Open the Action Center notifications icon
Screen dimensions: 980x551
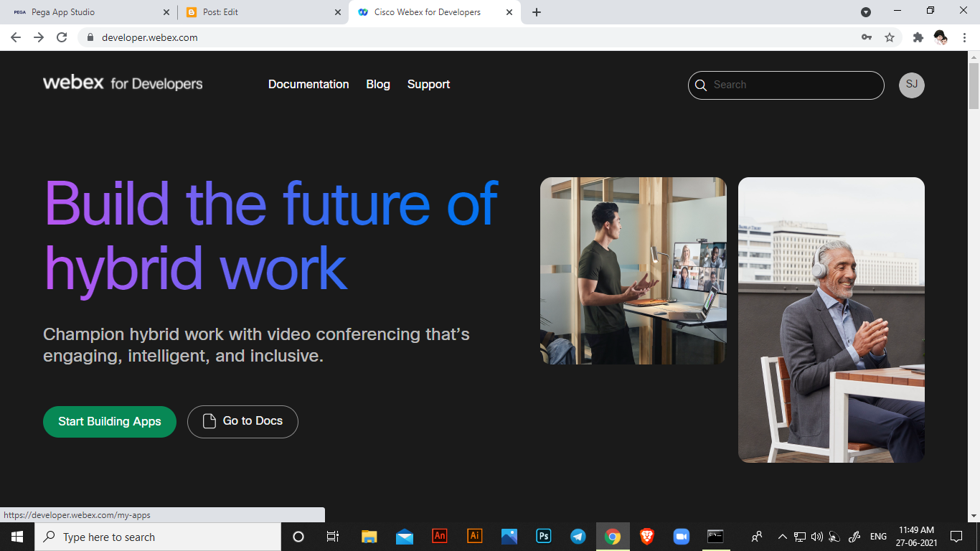pos(956,537)
